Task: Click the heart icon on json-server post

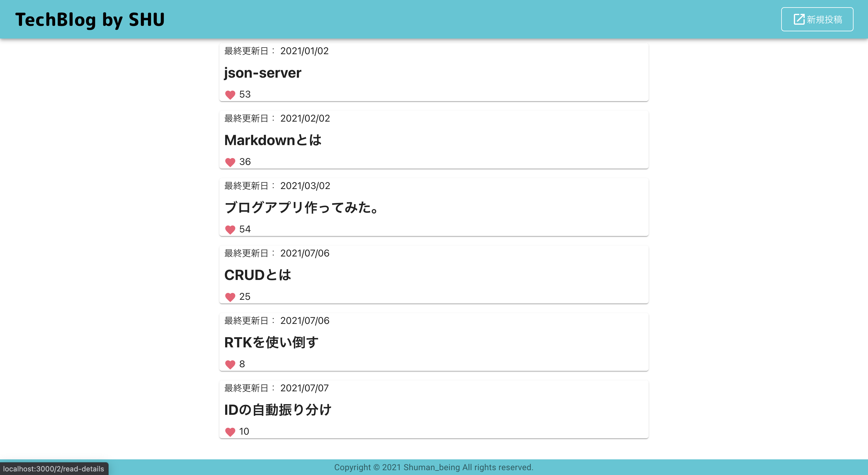Action: (x=230, y=95)
